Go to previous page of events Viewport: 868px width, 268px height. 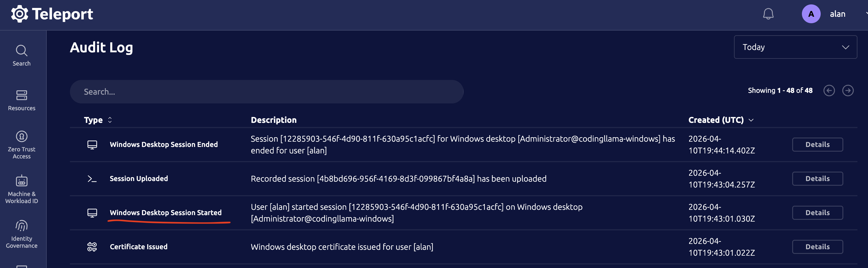tap(829, 91)
